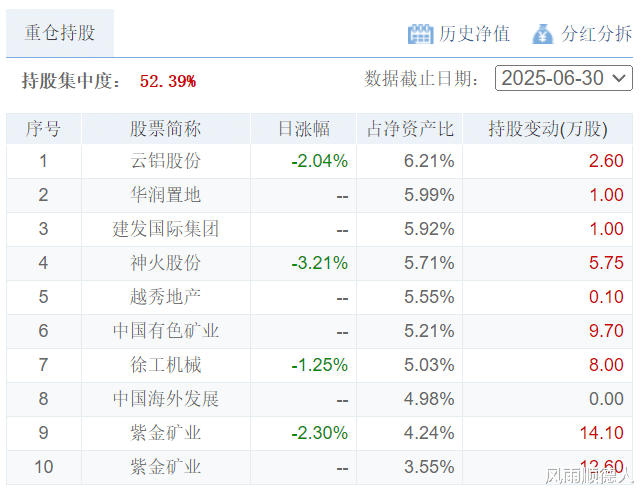Screen dimensions: 644x497
Task: Click the 日涨幅 column header
Action: (x=304, y=129)
